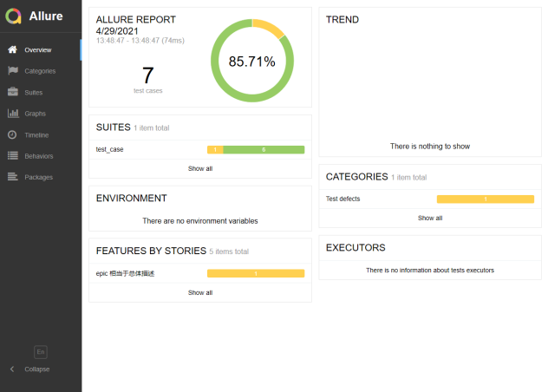The width and height of the screenshot is (548, 392).
Task: Click the Timeline clock icon
Action: pyautogui.click(x=12, y=134)
